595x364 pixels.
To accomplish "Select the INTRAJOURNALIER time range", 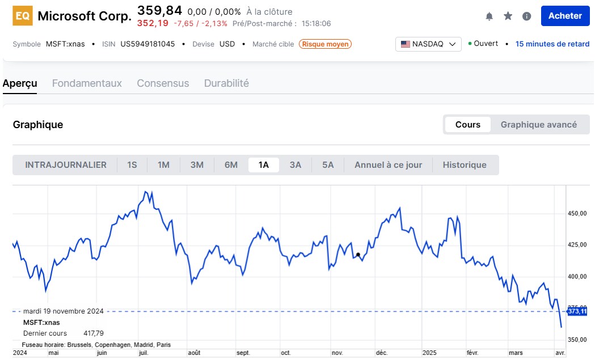I will 66,165.
